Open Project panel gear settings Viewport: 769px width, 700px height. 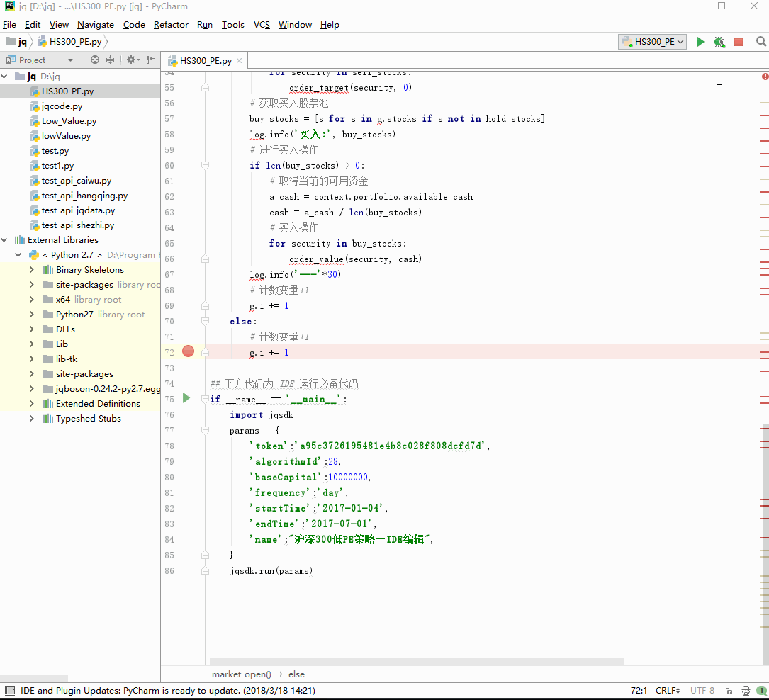coord(131,60)
